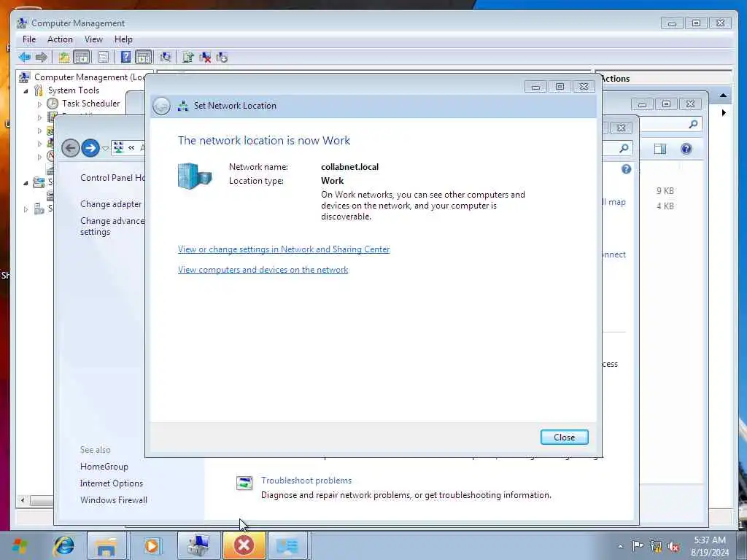Open the Action menu
Image resolution: width=747 pixels, height=560 pixels.
(60, 39)
